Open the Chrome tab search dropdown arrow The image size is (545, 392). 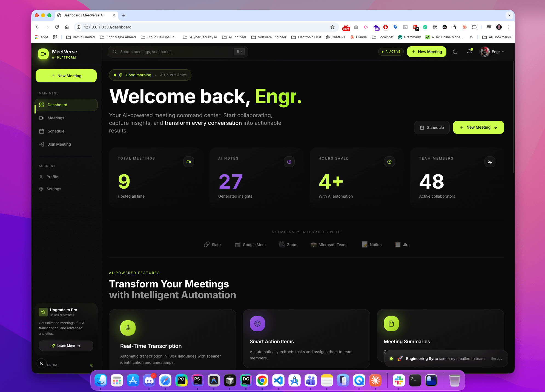tap(509, 15)
